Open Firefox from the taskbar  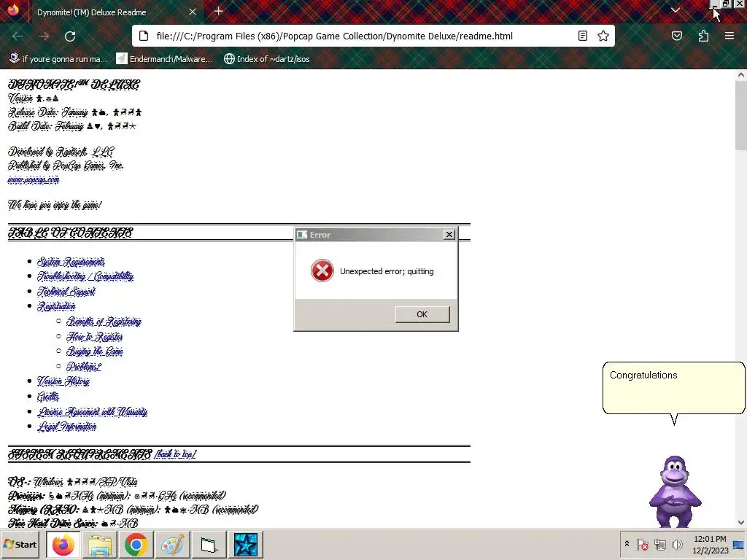pos(63,544)
